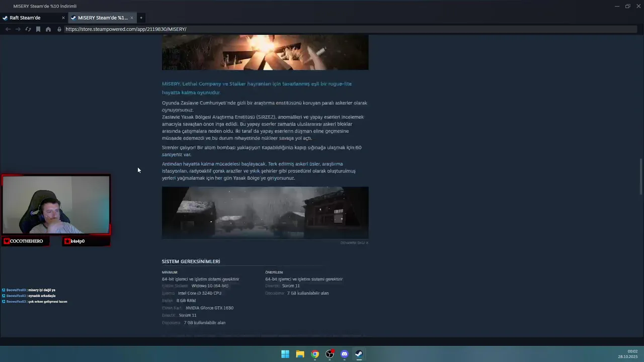Click the Windows Start button in taskbar
Viewport: 644px width, 362px height.
click(285, 354)
